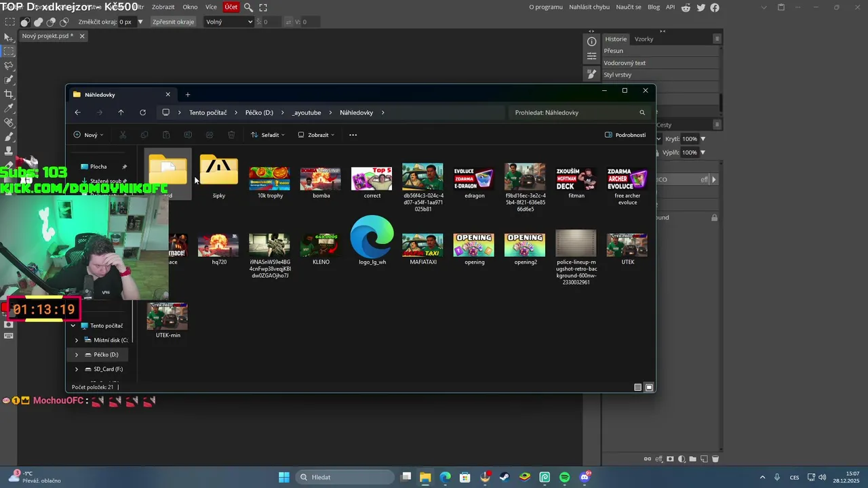Open the Naučit se link

[629, 7]
